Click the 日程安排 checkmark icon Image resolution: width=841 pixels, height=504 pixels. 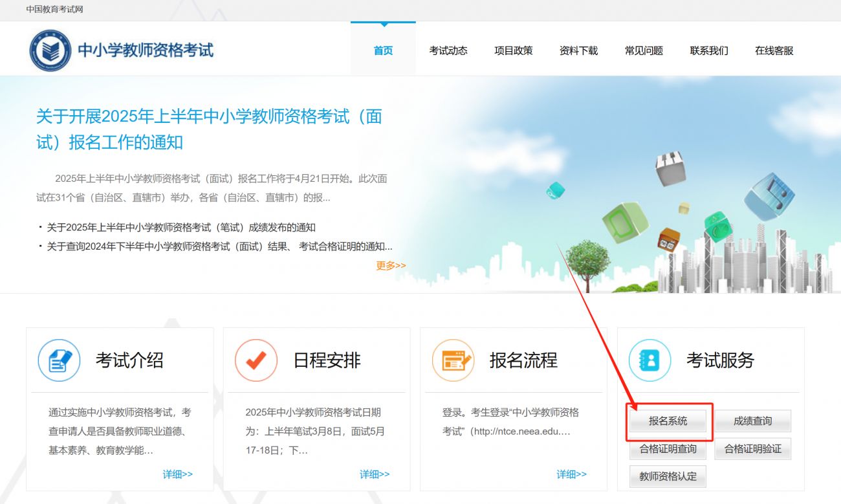click(x=256, y=360)
